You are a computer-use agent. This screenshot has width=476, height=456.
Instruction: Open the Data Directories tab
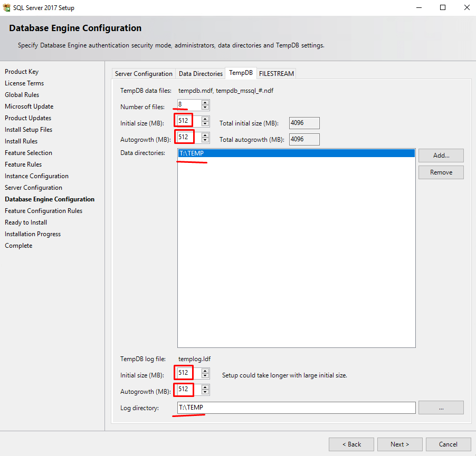tap(201, 74)
